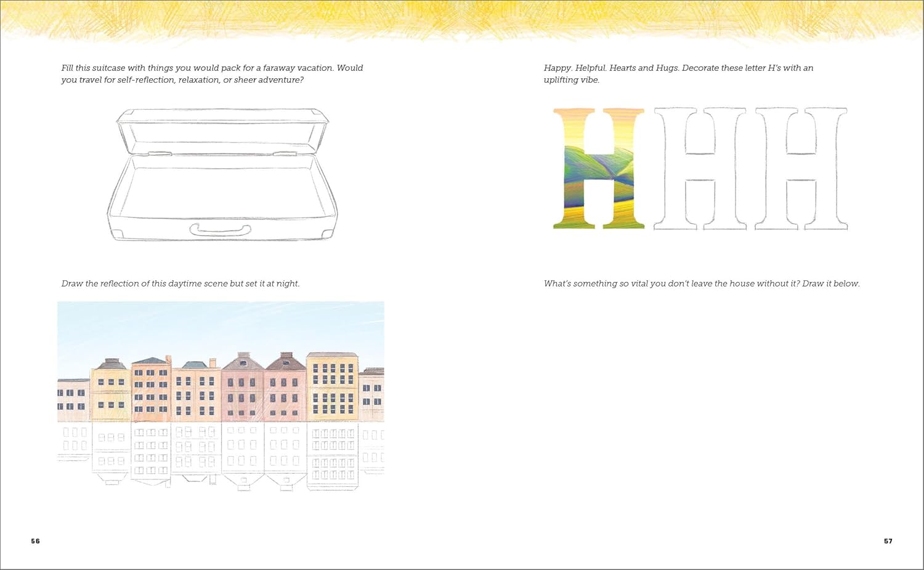Click the yellow crayon-textured band at top
The height and width of the screenshot is (570, 924).
click(462, 17)
